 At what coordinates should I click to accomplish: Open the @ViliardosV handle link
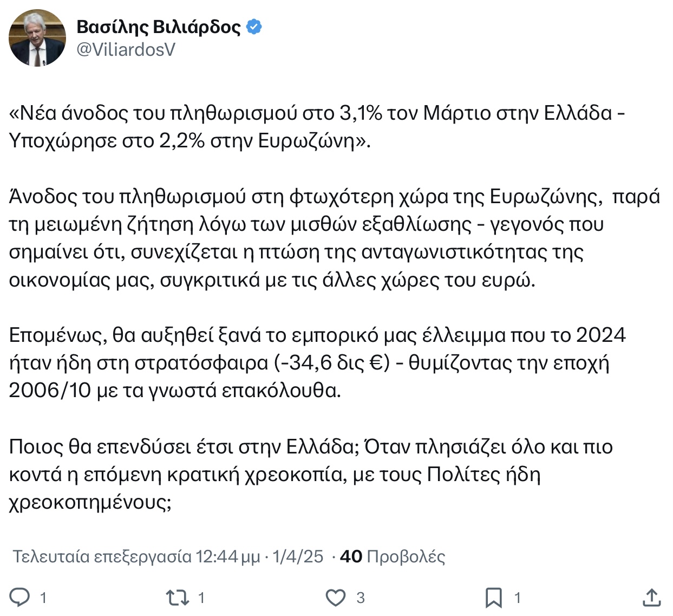tap(126, 49)
